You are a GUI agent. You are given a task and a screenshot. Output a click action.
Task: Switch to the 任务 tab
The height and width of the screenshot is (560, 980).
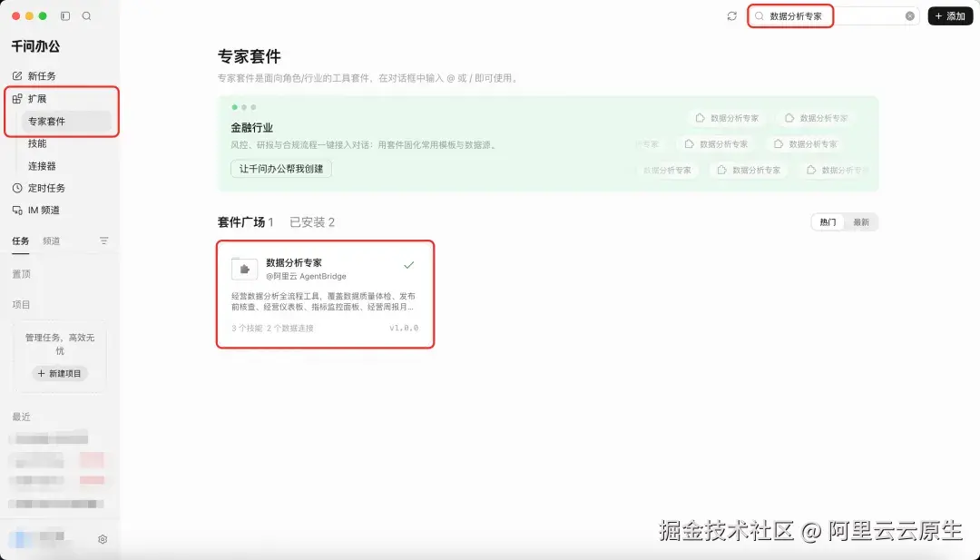click(x=21, y=241)
